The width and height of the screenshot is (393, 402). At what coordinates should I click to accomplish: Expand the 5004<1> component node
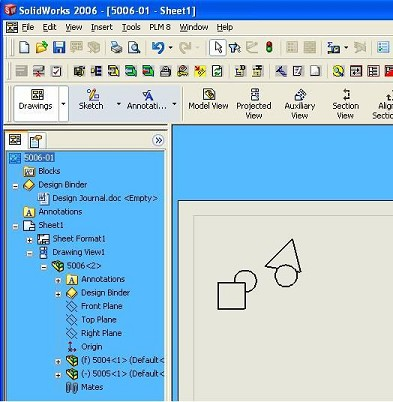[58, 361]
